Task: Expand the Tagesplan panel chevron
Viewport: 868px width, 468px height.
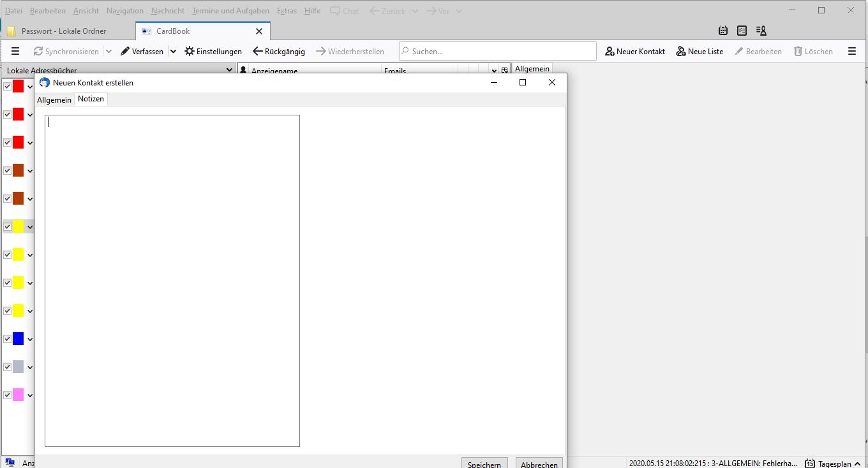Action: pos(857,464)
